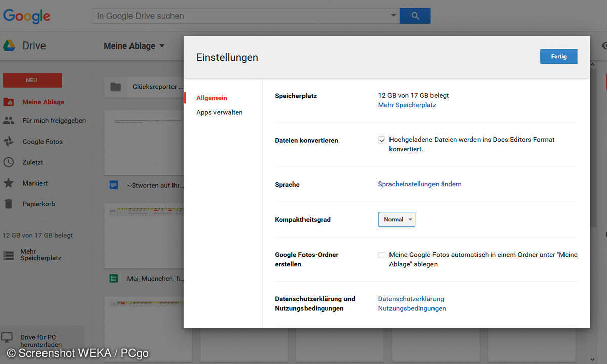Open the search options dropdown arrow
The image size is (607, 364).
[393, 16]
